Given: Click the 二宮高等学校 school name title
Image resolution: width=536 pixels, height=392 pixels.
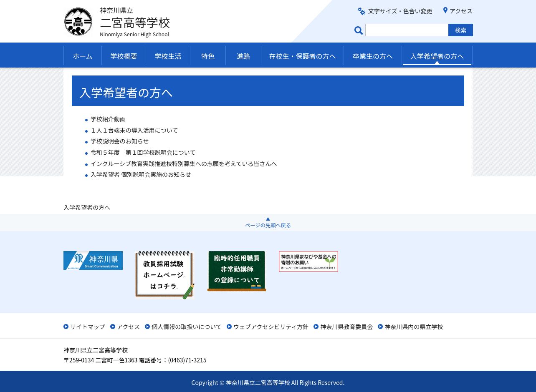Looking at the screenshot, I should click(135, 23).
